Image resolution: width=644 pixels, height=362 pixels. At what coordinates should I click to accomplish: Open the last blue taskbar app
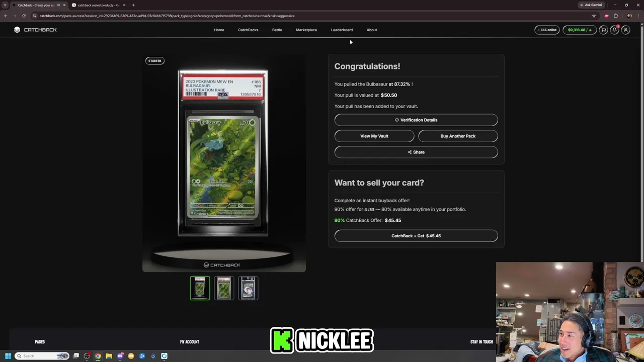click(x=164, y=356)
